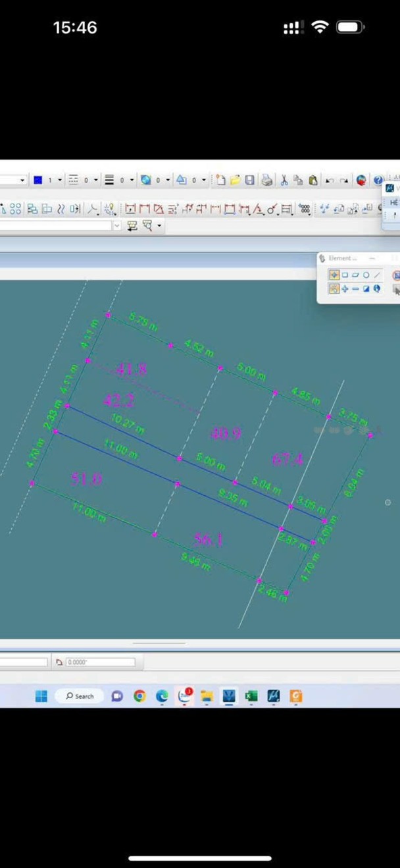Select the Shape selection mode icon

pos(355,275)
